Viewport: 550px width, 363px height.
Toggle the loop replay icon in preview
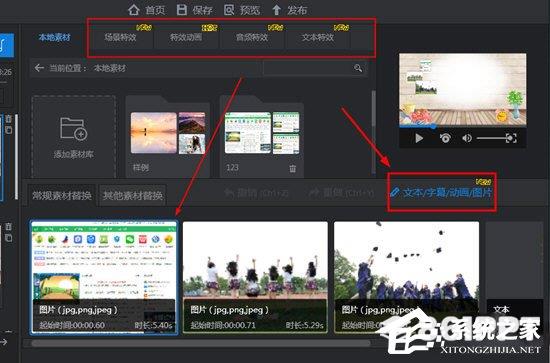(x=445, y=138)
